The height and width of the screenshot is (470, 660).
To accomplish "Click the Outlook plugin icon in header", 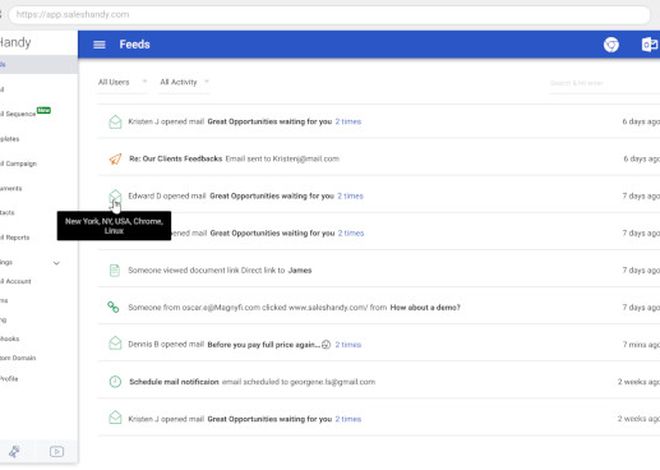I will point(649,45).
